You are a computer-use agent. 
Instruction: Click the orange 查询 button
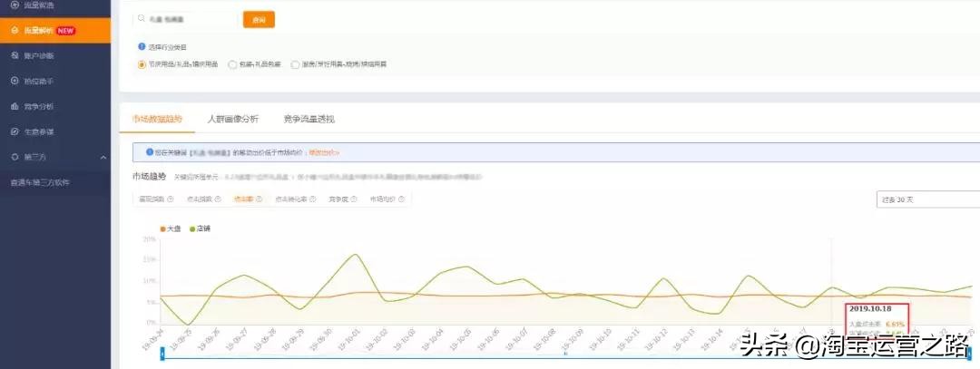tap(259, 19)
